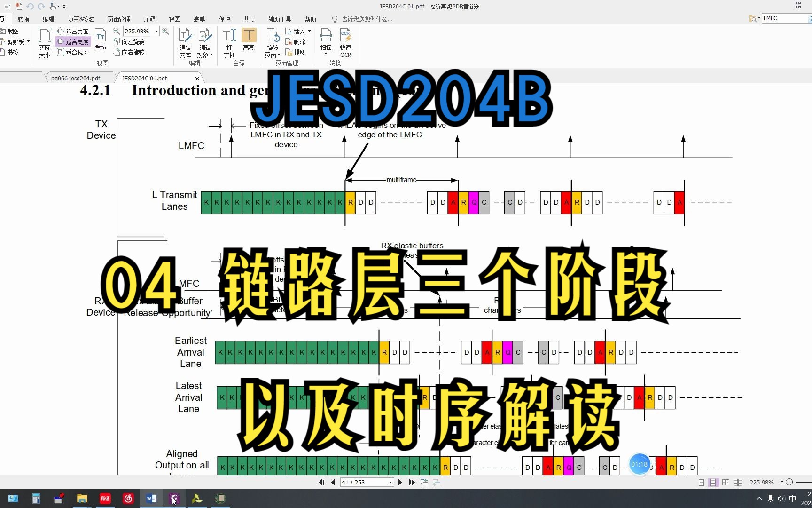
Task: Go to the last page
Action: (412, 482)
